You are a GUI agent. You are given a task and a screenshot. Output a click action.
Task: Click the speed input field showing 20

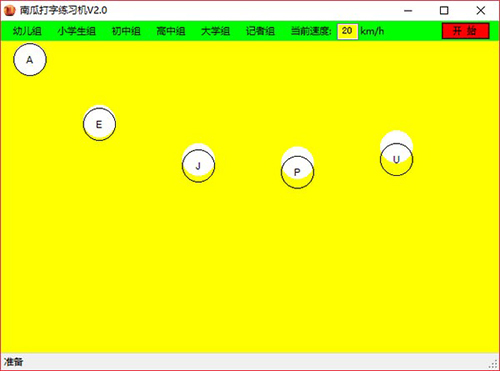pyautogui.click(x=347, y=31)
